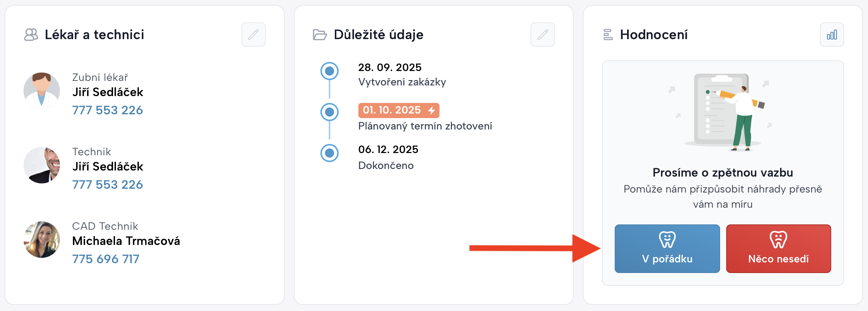Edit the Lékař a technici panel

pyautogui.click(x=253, y=35)
